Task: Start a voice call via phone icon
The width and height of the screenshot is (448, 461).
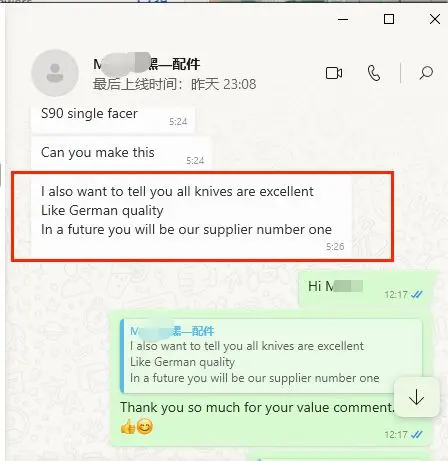Action: click(374, 73)
